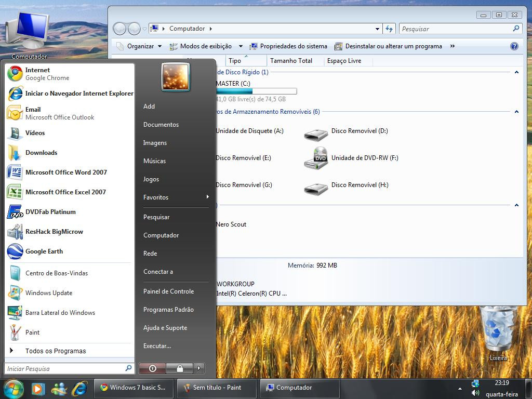Expand Todos os Programas
Viewport: 532px width, 399px height.
(70, 351)
